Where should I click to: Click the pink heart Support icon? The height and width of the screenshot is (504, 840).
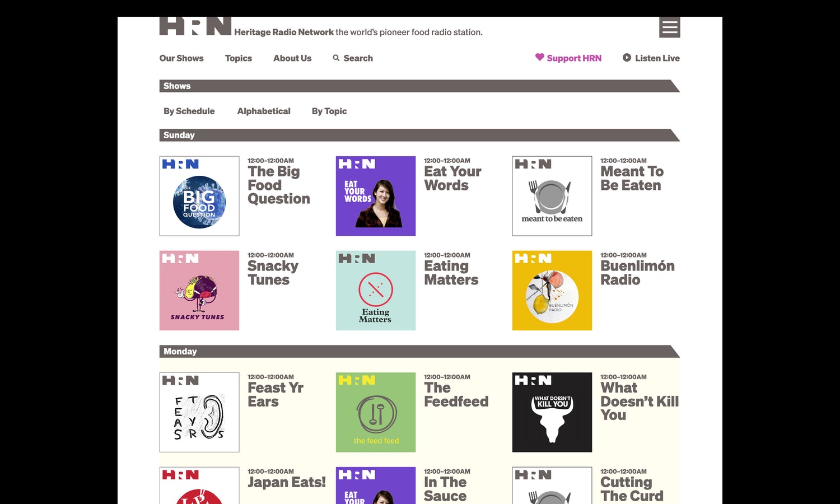[x=539, y=57]
